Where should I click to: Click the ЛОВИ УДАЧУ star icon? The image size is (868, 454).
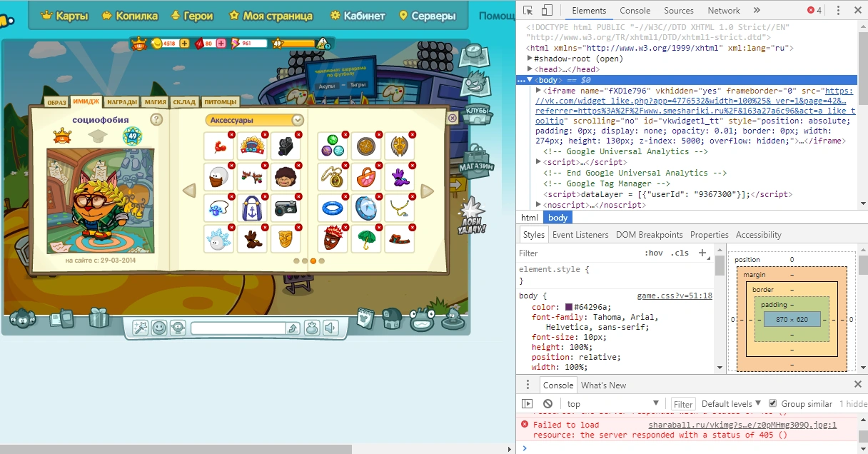[x=473, y=216]
